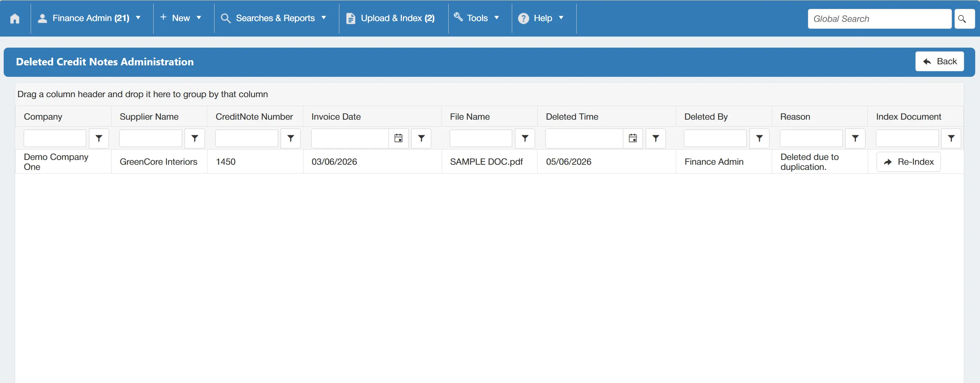The height and width of the screenshot is (383, 980).
Task: Open File Name filter funnel
Action: pyautogui.click(x=525, y=139)
